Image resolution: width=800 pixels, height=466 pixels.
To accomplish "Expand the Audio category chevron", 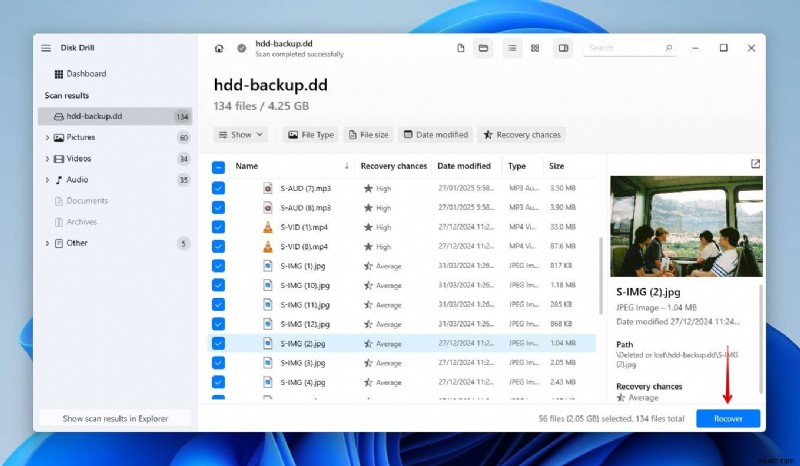I will click(47, 180).
